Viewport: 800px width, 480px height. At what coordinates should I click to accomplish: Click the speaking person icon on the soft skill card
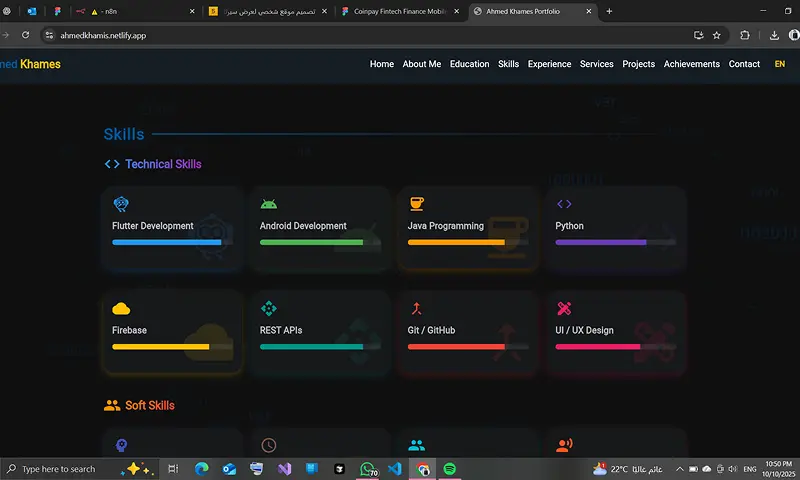(x=564, y=445)
